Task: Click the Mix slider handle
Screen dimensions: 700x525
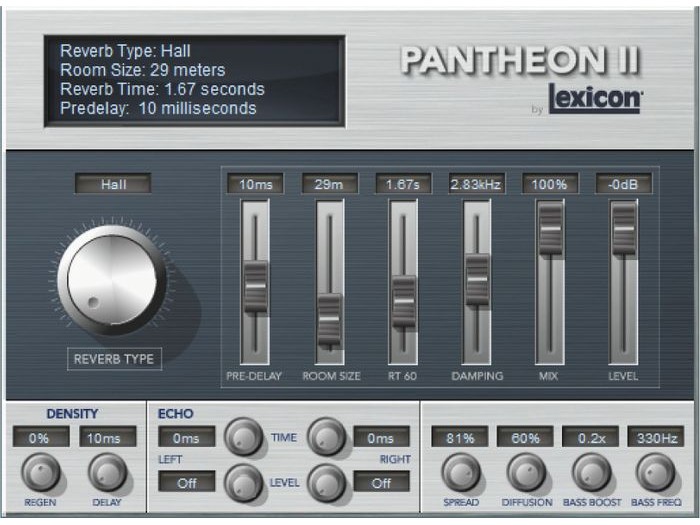Action: (550, 229)
